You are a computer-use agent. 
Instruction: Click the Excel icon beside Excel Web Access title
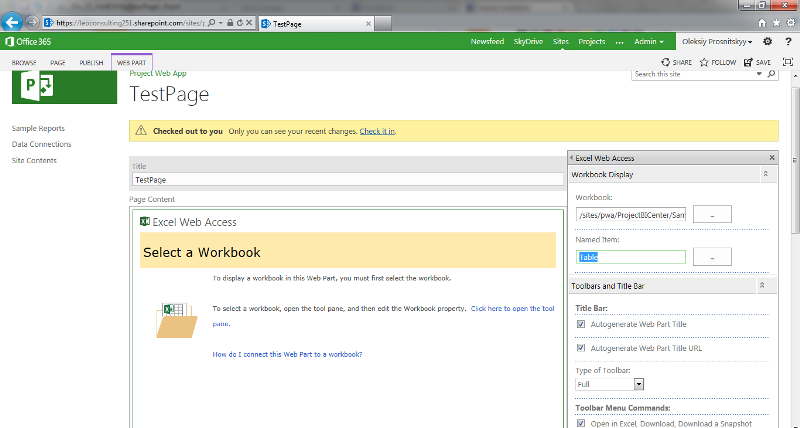pos(145,221)
